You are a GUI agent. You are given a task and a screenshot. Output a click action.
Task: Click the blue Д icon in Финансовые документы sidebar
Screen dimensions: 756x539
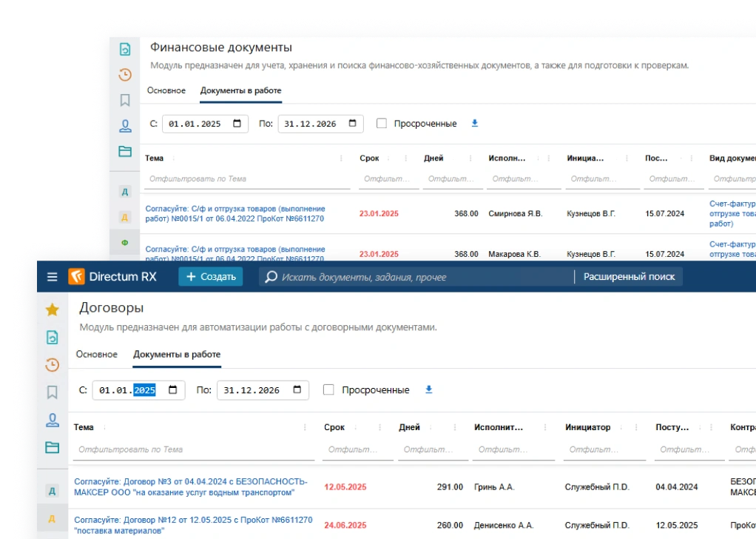pyautogui.click(x=125, y=192)
